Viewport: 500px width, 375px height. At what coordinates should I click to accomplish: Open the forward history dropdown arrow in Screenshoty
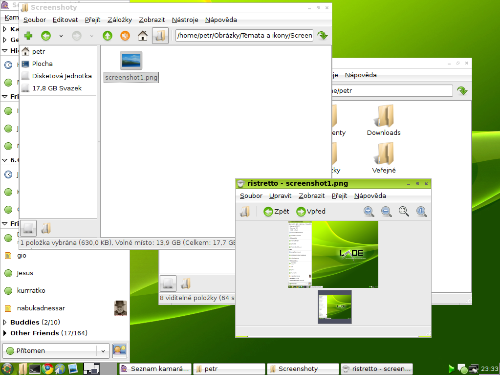[91, 36]
